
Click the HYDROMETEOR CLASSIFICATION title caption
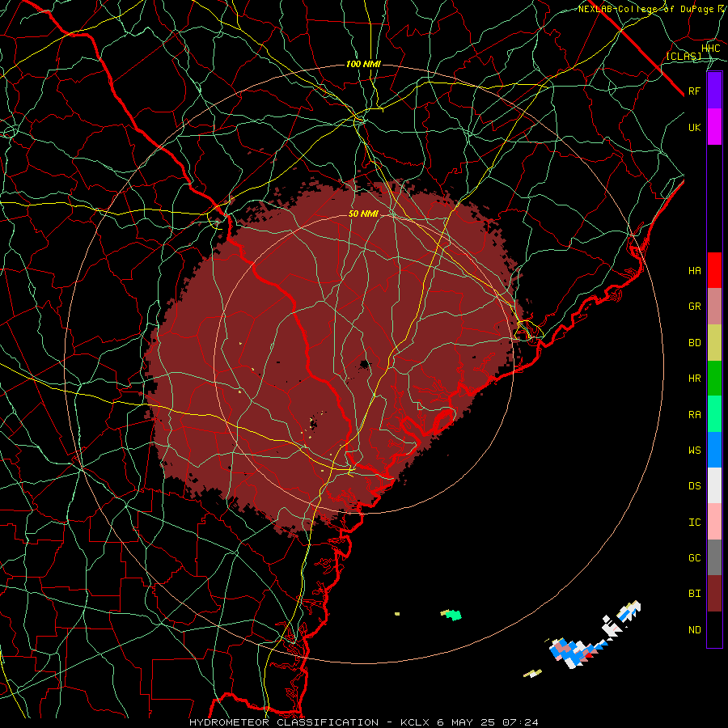tap(363, 722)
